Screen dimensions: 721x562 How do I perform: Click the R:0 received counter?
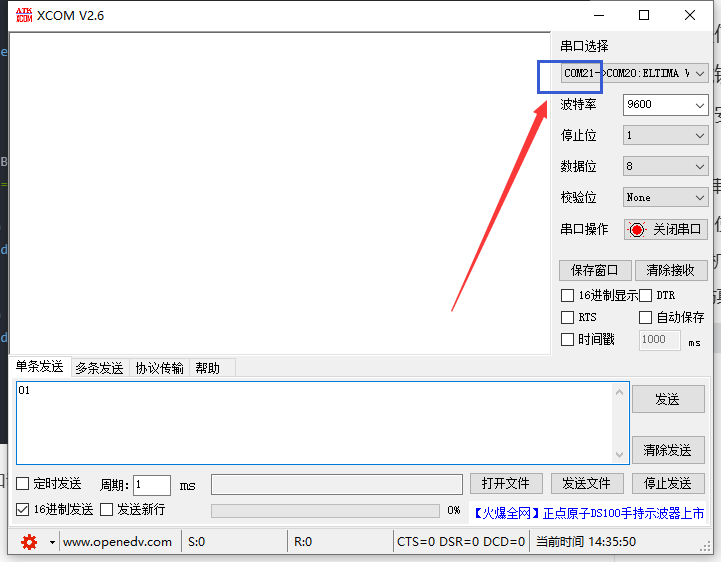point(303,542)
